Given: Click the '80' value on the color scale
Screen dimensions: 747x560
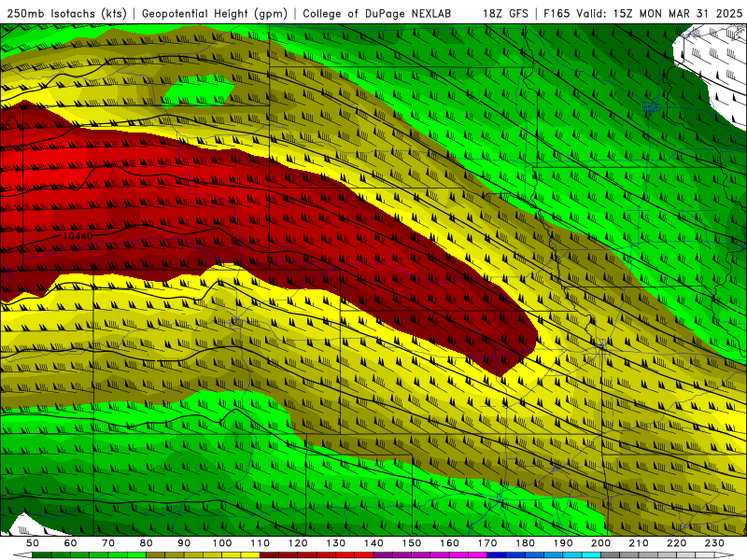Looking at the screenshot, I should coord(147,543).
